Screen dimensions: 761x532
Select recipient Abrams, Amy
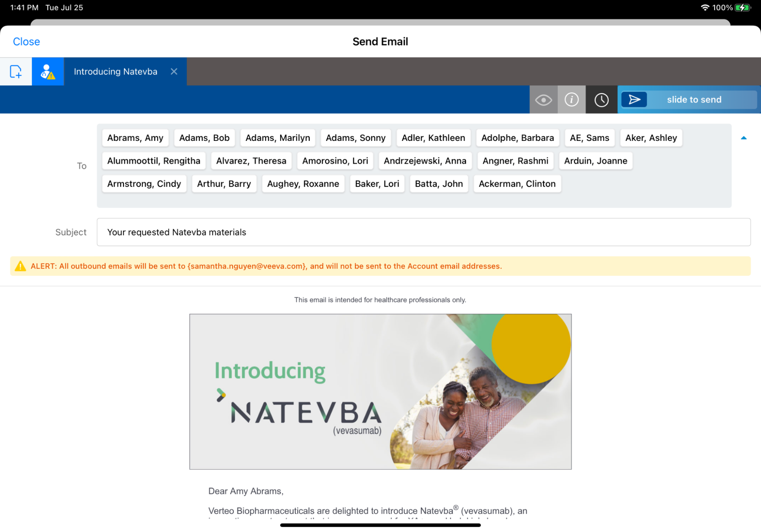135,138
